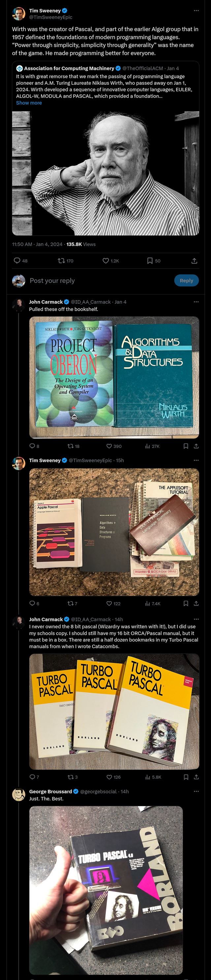Expand quoted ACM tweet with Show more
This screenshot has height=980, width=211.
29,103
